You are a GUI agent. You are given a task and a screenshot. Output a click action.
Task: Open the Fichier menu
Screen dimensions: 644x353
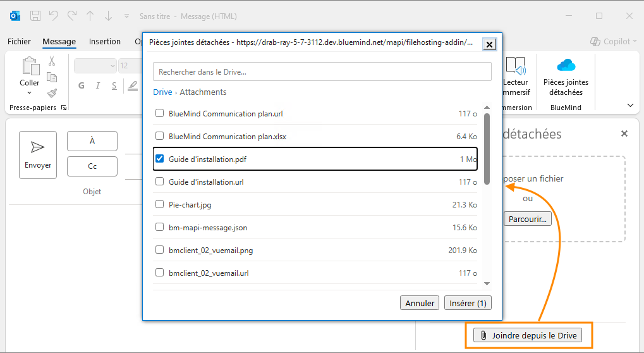point(19,42)
